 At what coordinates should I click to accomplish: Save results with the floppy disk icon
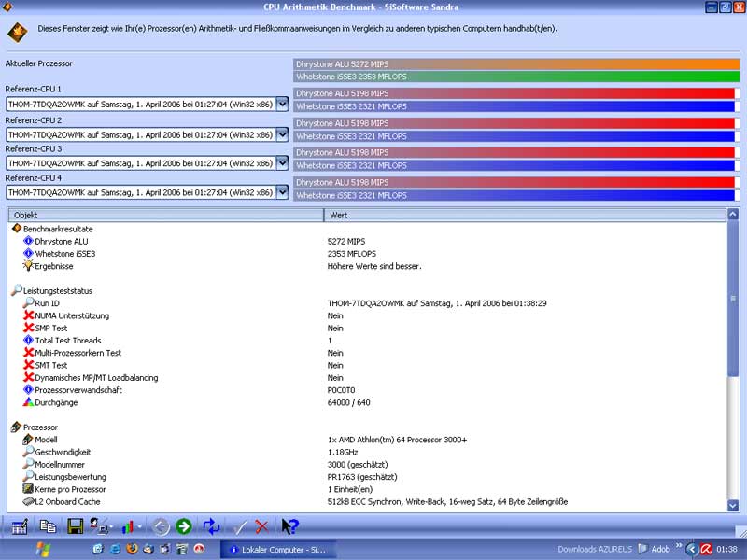point(76,526)
